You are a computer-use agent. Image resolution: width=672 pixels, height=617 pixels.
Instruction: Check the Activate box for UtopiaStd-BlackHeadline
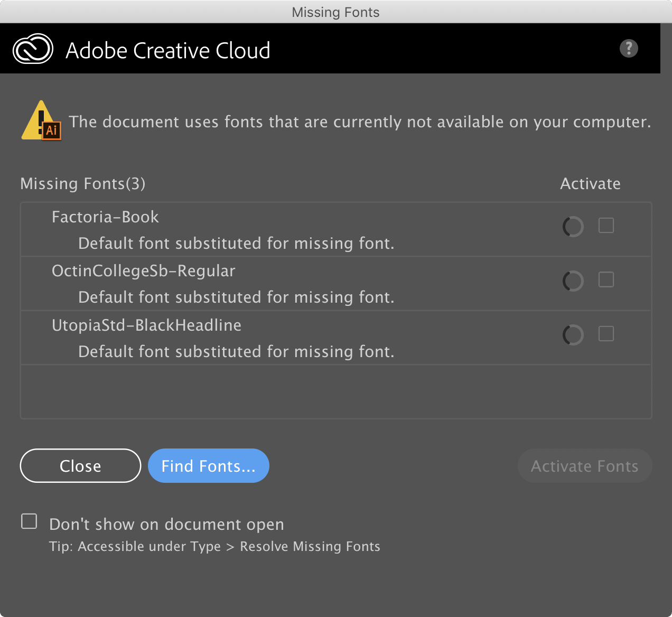[x=606, y=333]
